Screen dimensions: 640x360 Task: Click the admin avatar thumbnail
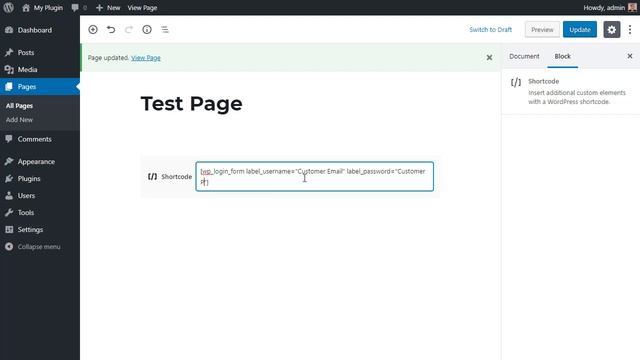pyautogui.click(x=632, y=7)
